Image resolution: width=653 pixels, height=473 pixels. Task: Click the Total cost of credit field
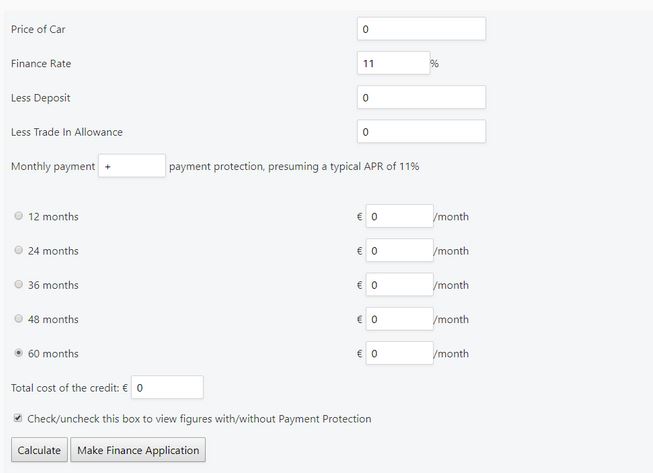167,387
